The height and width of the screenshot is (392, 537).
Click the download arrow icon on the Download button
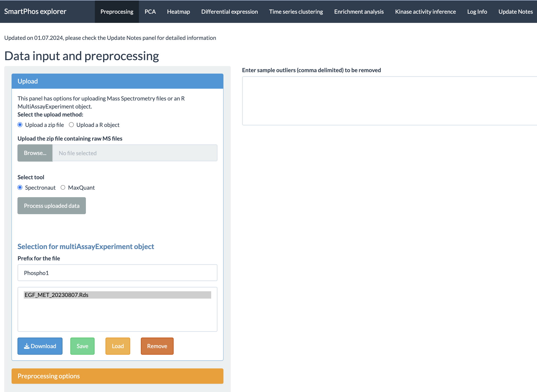pyautogui.click(x=27, y=346)
